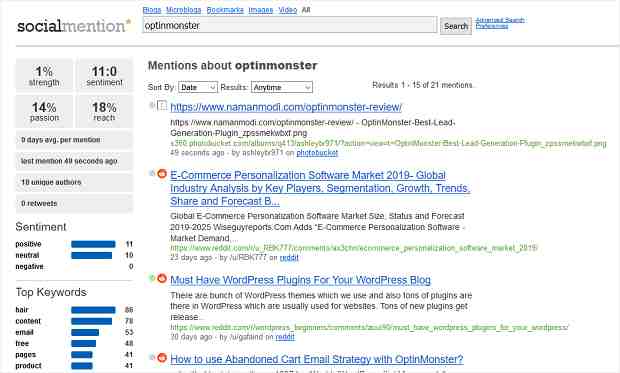Click the green sentiment dot beside WordPress Plugins result
620x373 pixels.
click(152, 278)
